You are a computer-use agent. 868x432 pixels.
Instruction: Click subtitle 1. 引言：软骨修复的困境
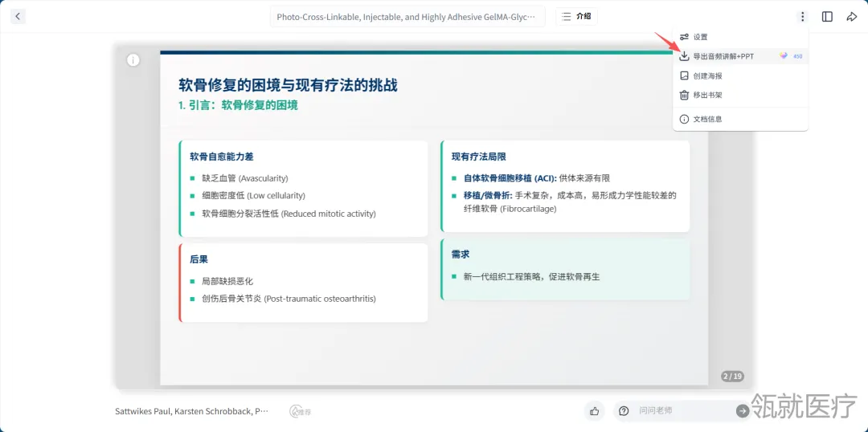(x=238, y=105)
